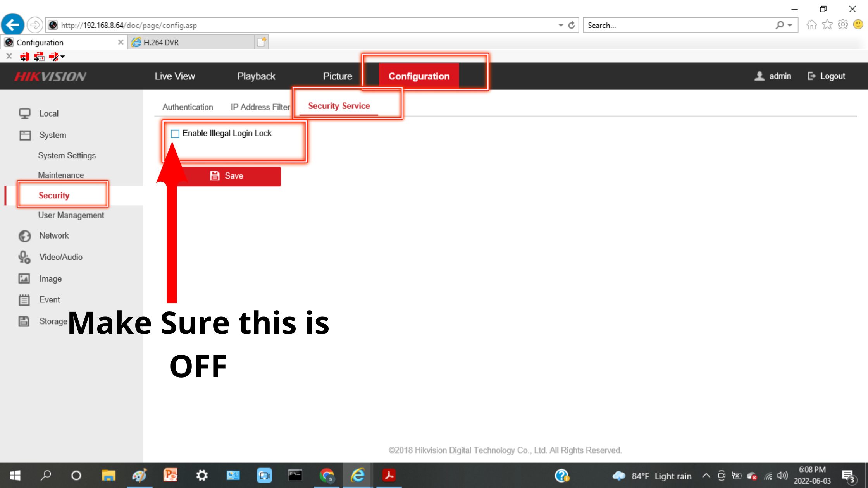Click the Video/Audio sidebar icon
This screenshot has height=488, width=868.
pos(24,257)
